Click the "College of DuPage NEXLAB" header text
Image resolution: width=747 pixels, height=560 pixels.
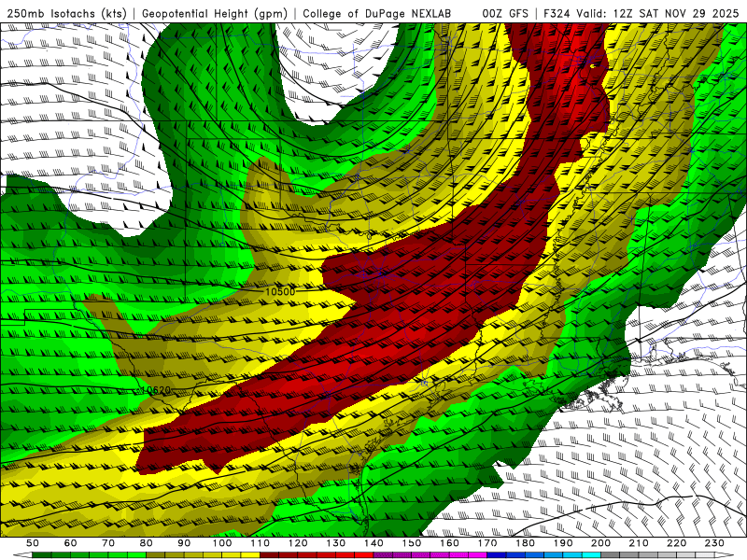pyautogui.click(x=377, y=13)
